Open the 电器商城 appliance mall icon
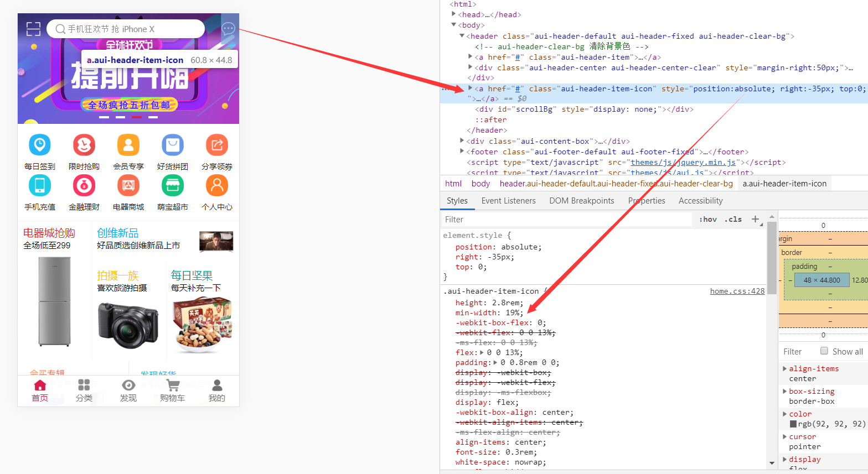868x474 pixels. click(x=128, y=186)
